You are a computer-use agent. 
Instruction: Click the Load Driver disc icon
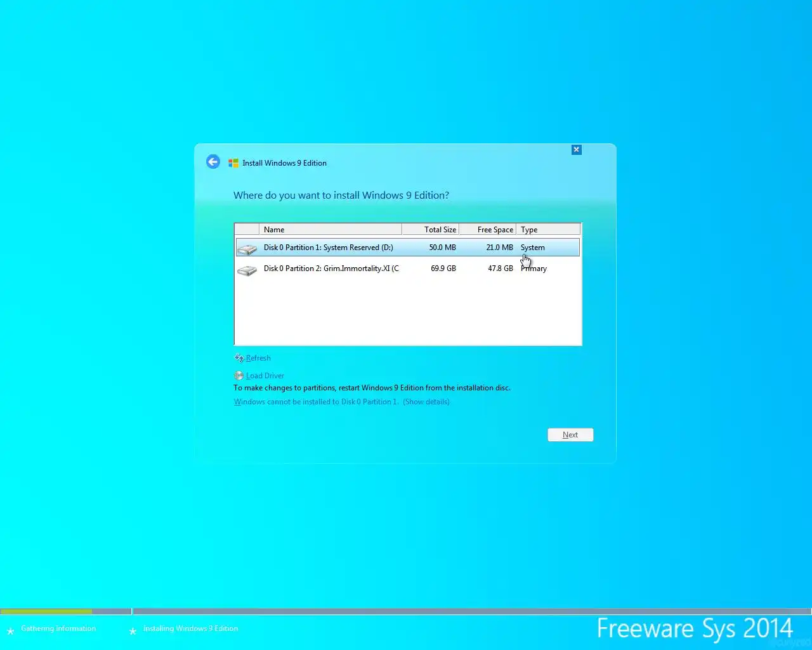[239, 376]
